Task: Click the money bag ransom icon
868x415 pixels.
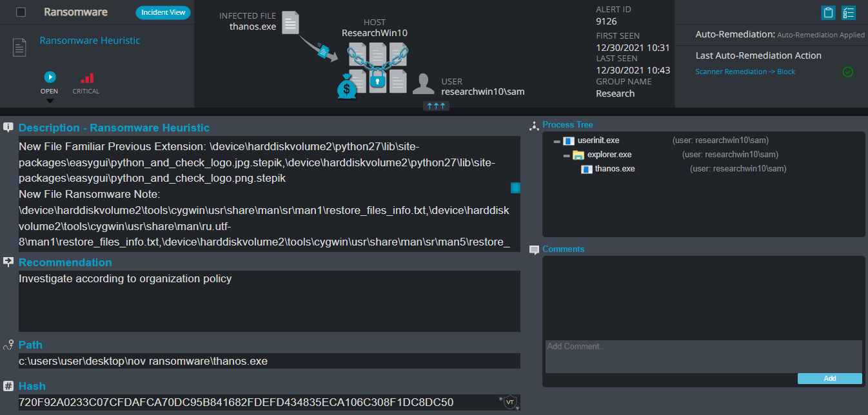Action: tap(347, 87)
